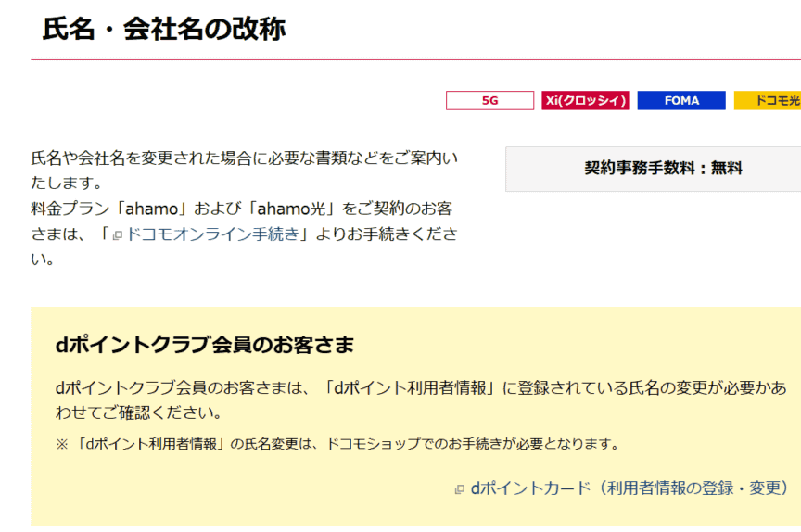
Task: Select the red Xi(クロッシィ) badge
Action: [586, 101]
